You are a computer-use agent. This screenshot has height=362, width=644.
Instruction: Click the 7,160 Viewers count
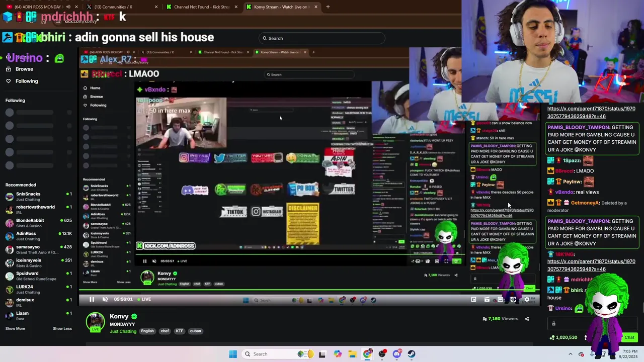click(x=500, y=319)
